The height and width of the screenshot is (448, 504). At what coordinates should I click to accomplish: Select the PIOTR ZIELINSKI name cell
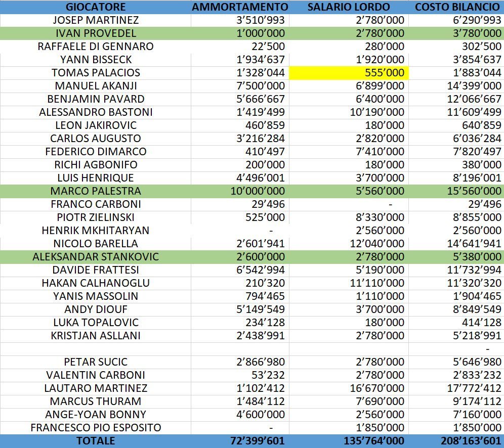[96, 218]
